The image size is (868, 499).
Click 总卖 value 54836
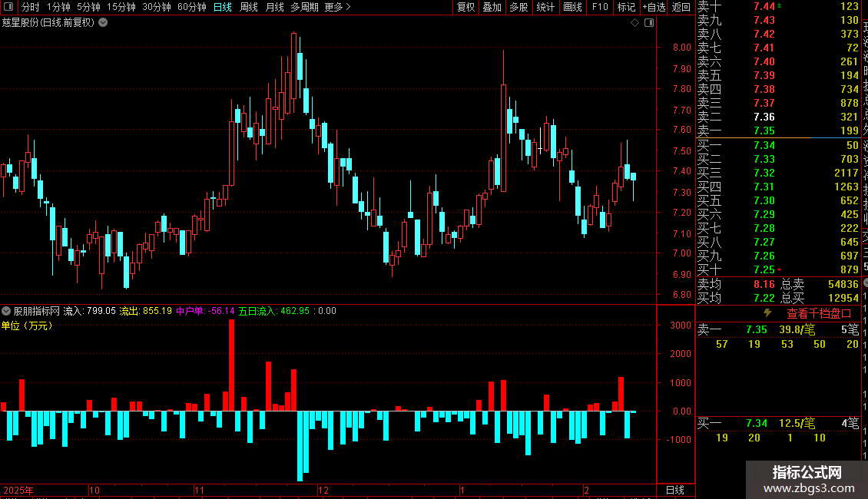[843, 284]
